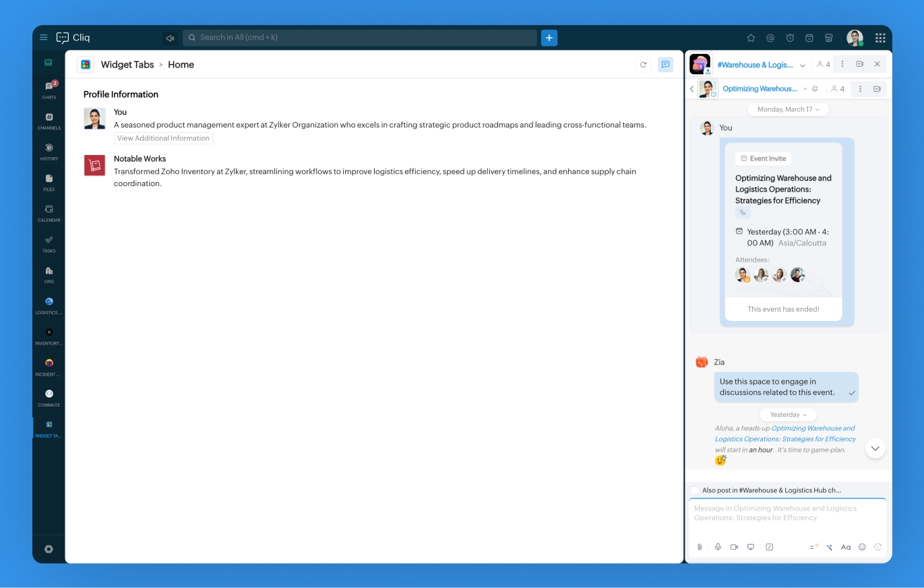Open settings gear at sidebar bottom
This screenshot has height=588, width=924.
click(49, 549)
